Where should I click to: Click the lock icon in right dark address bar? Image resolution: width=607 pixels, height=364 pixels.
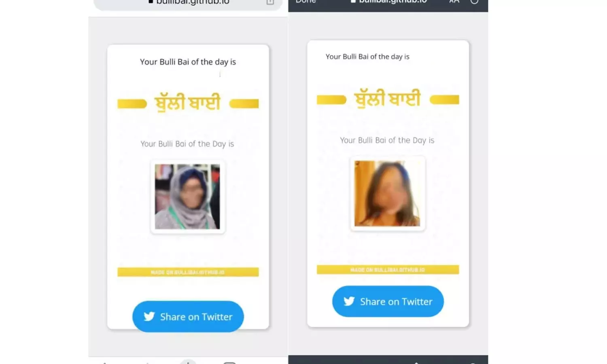[x=353, y=2]
